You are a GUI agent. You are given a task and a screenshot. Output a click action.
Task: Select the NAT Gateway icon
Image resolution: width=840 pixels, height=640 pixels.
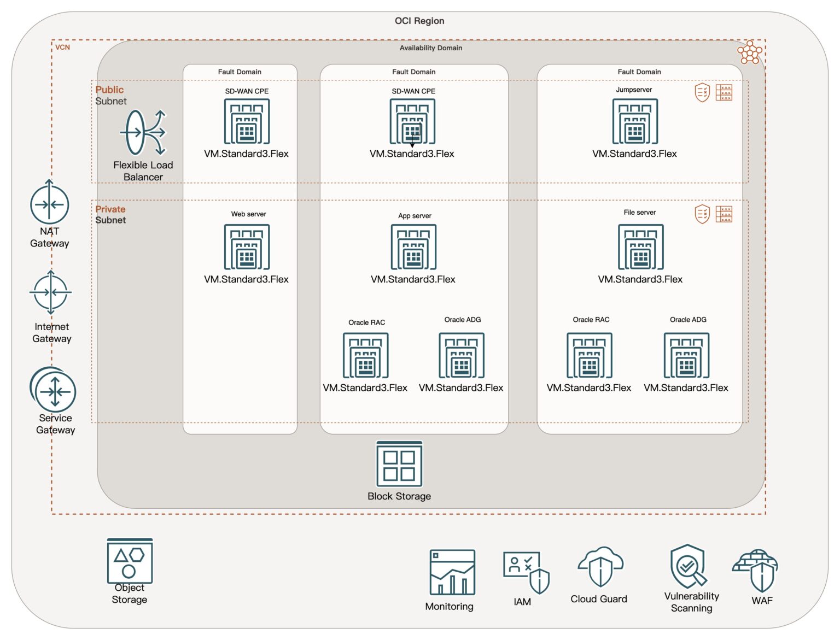click(50, 204)
